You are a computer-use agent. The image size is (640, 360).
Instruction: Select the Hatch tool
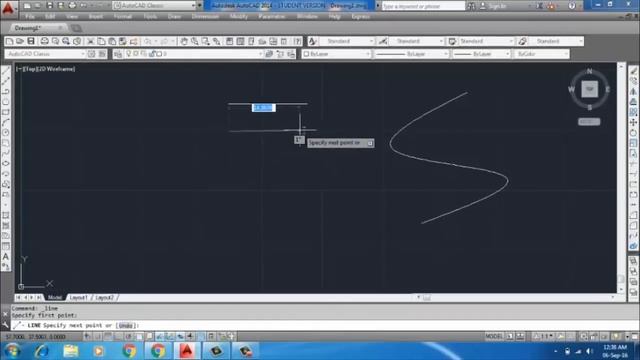tap(6, 215)
